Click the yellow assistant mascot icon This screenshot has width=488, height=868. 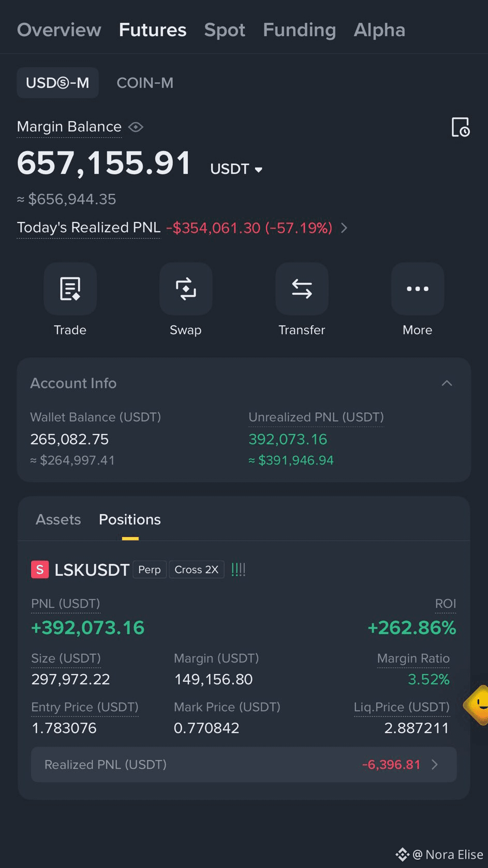[478, 705]
